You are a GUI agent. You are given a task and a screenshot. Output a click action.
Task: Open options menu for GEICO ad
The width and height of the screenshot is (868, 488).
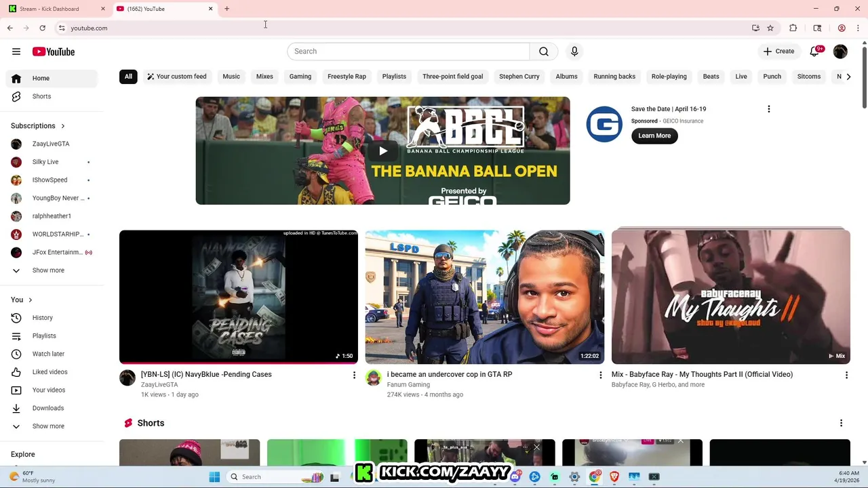pyautogui.click(x=768, y=109)
